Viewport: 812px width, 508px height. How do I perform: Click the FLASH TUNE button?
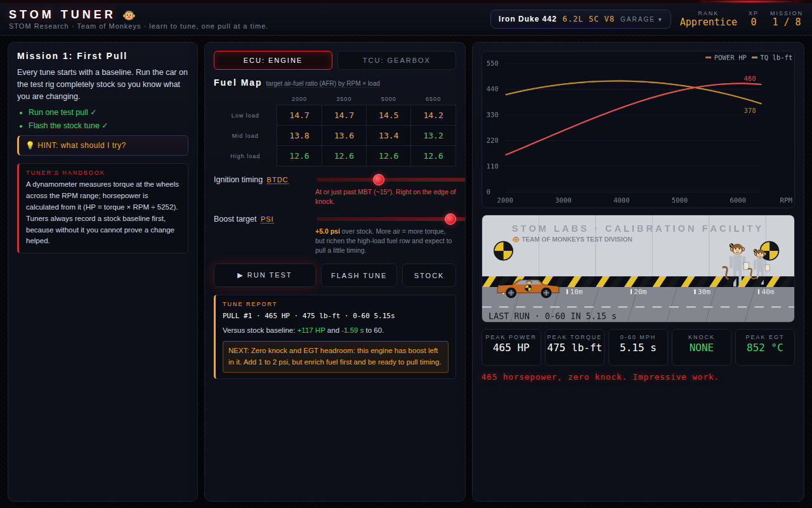click(x=359, y=276)
